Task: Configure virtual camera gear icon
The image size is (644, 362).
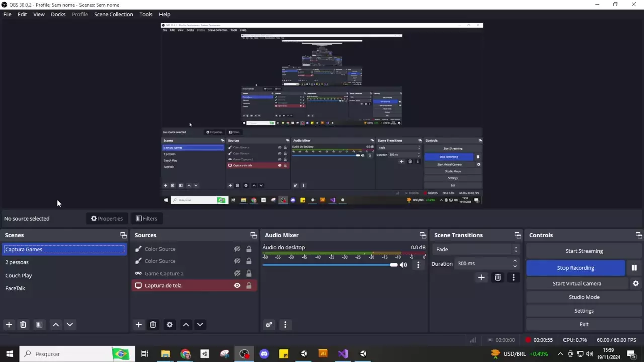Action: click(x=636, y=283)
